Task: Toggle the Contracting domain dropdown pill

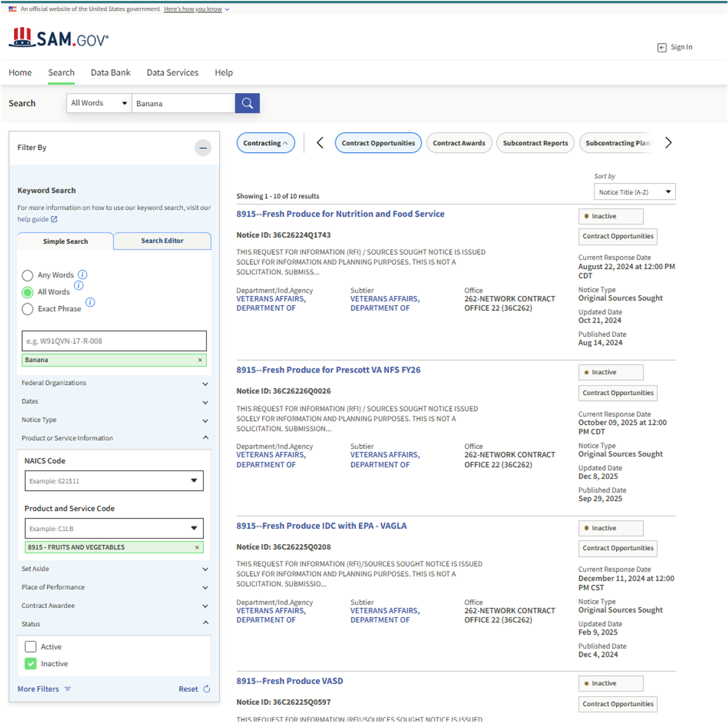Action: (x=266, y=143)
